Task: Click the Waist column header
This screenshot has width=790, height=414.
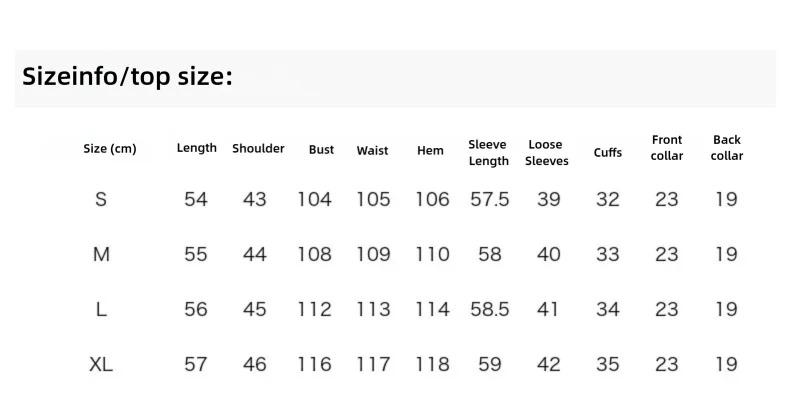Action: 372,151
